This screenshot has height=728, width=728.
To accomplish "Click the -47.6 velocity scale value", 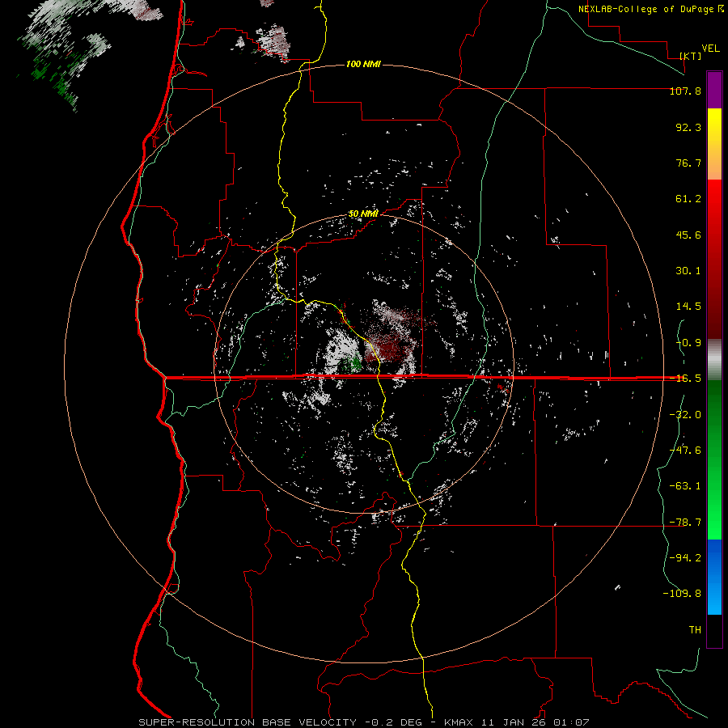I will (x=685, y=451).
